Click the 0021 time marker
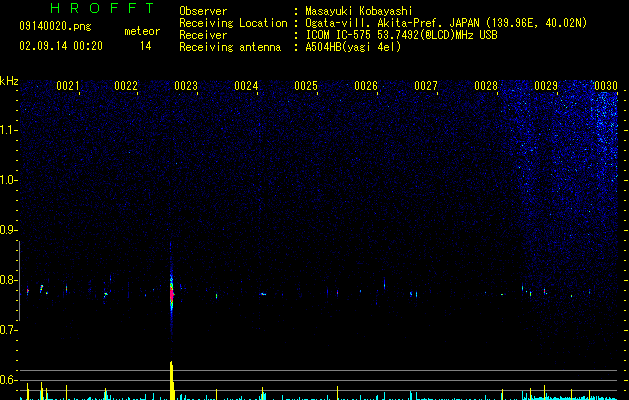This screenshot has width=629, height=400. coord(67,86)
